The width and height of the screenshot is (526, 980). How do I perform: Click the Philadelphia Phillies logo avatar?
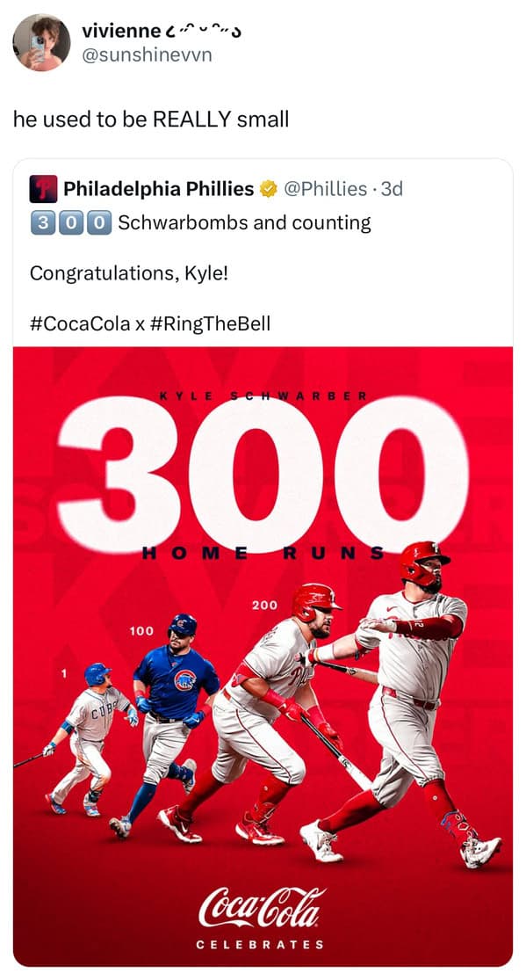tap(44, 189)
